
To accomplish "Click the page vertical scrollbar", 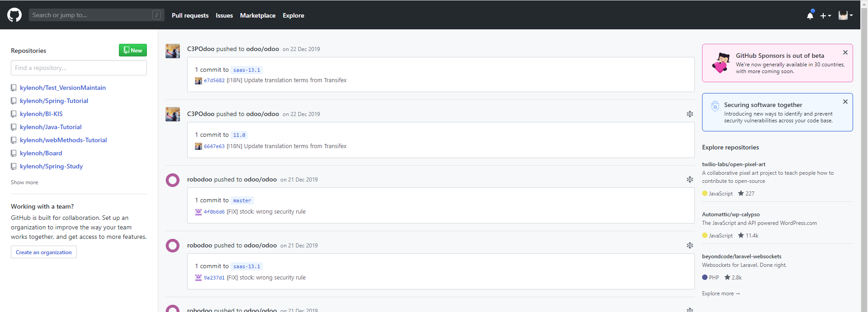I will pos(864,156).
